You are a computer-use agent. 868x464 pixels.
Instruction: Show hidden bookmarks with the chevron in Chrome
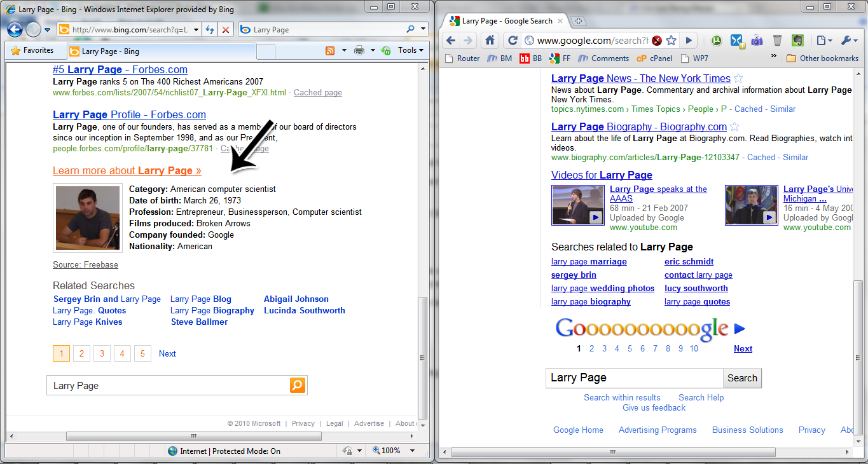coord(774,56)
